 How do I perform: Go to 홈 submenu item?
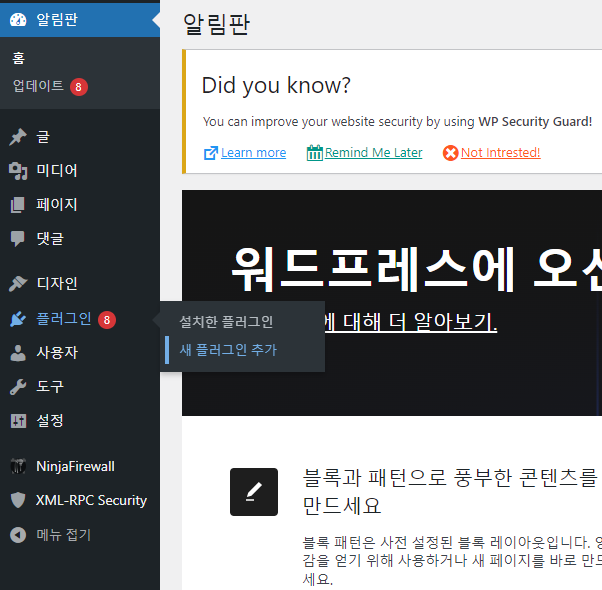click(x=19, y=58)
